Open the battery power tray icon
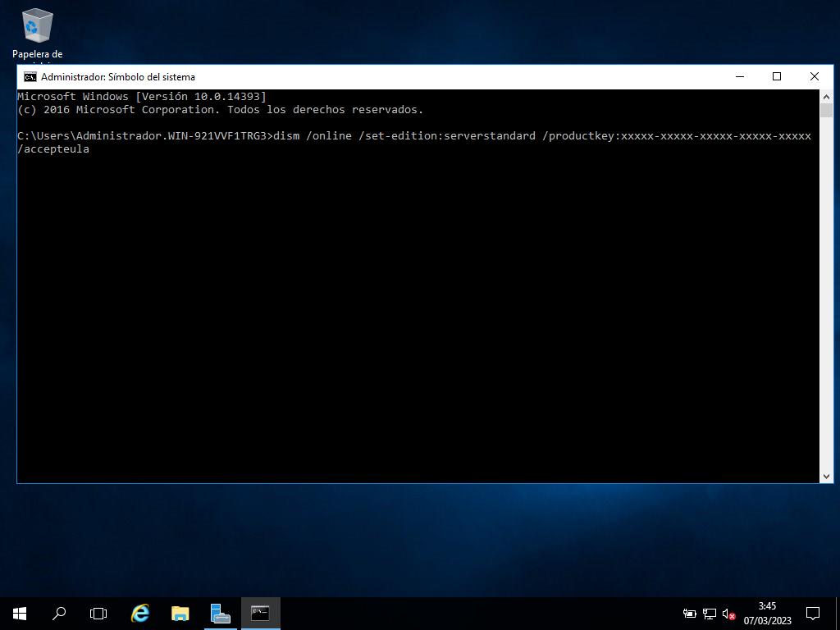Screen dimensions: 840x630 coord(689,614)
